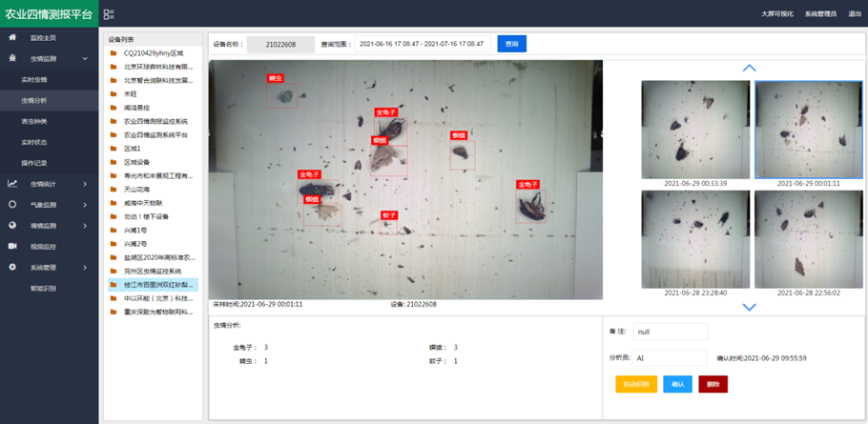The width and height of the screenshot is (868, 424).
Task: Click the 视频监控 camera icon
Action: 12,247
